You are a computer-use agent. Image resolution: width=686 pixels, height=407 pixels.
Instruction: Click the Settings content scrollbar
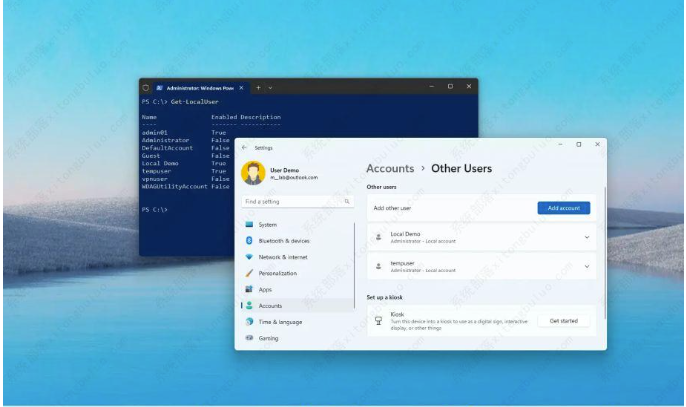(x=605, y=253)
